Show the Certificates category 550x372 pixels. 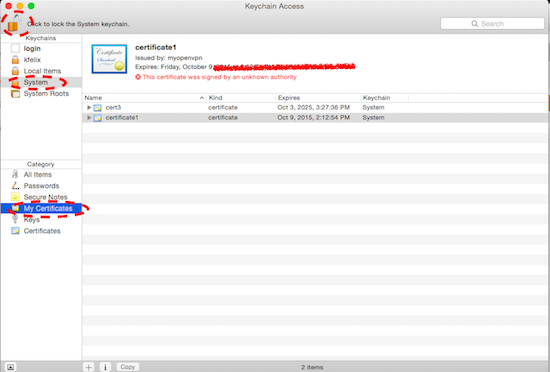41,231
